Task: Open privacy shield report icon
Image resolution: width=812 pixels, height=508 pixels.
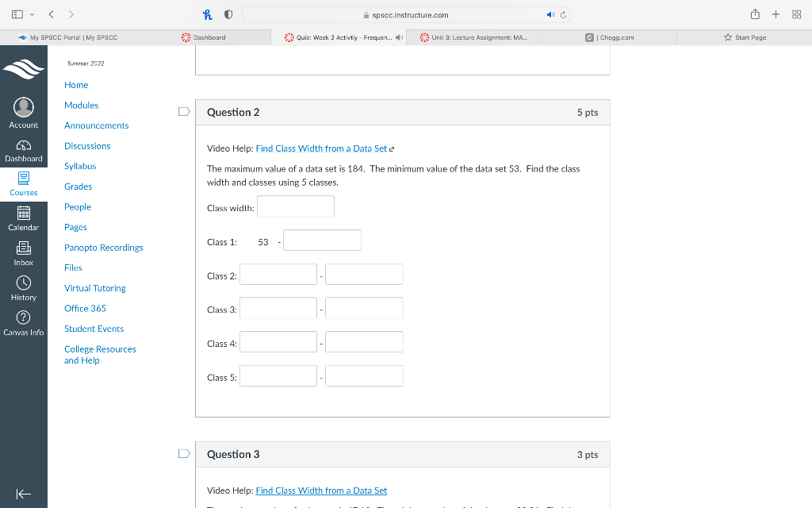Action: (228, 14)
